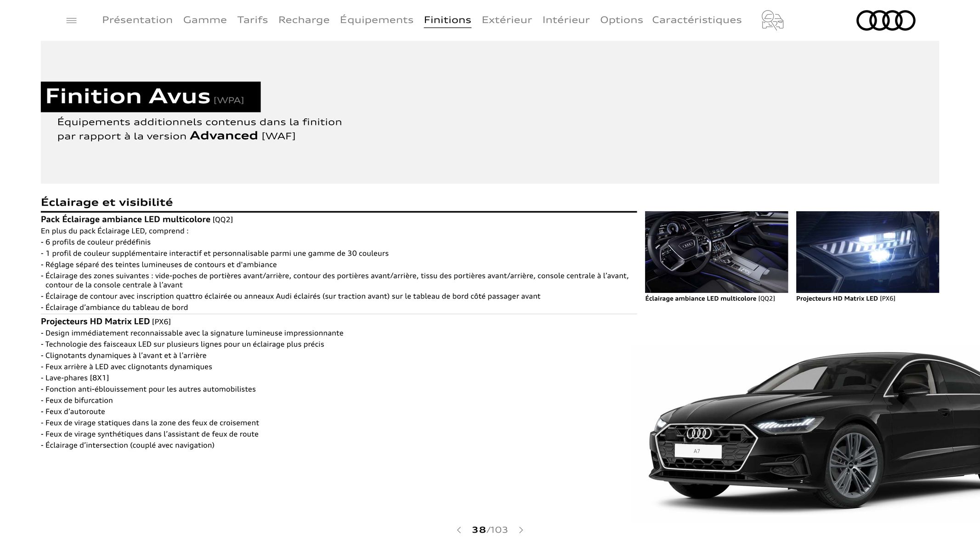Click Projecteurs HD Matrix LED list heading
980x551 pixels.
click(x=106, y=321)
